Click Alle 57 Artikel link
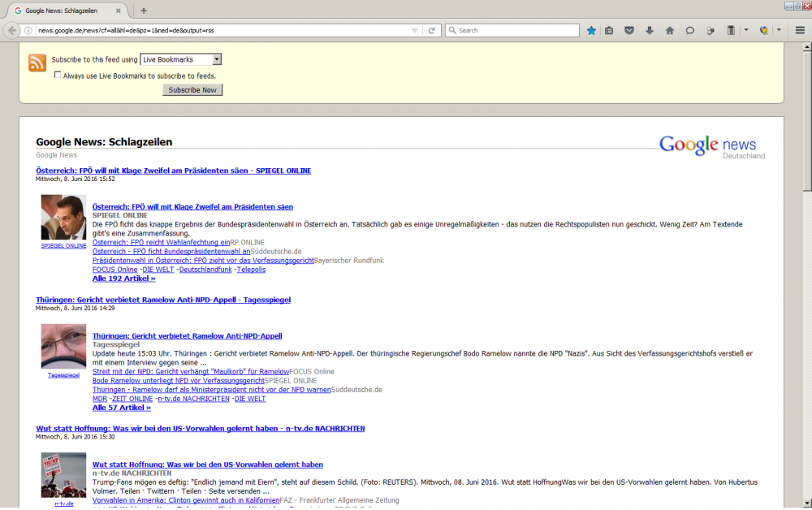The height and width of the screenshot is (510, 812). 122,408
